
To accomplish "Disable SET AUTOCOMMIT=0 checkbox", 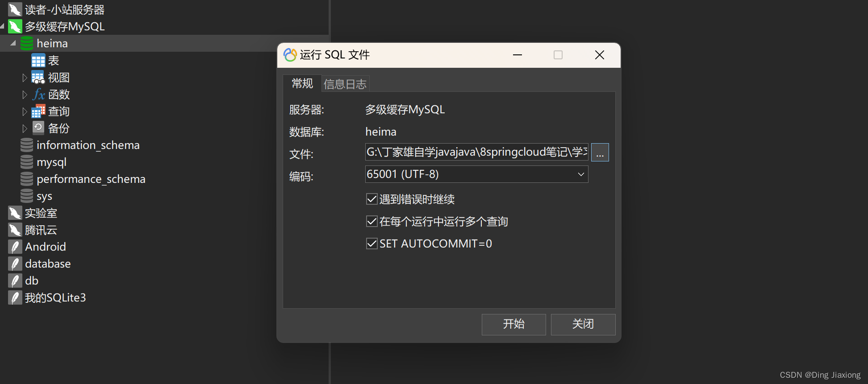I will 371,244.
